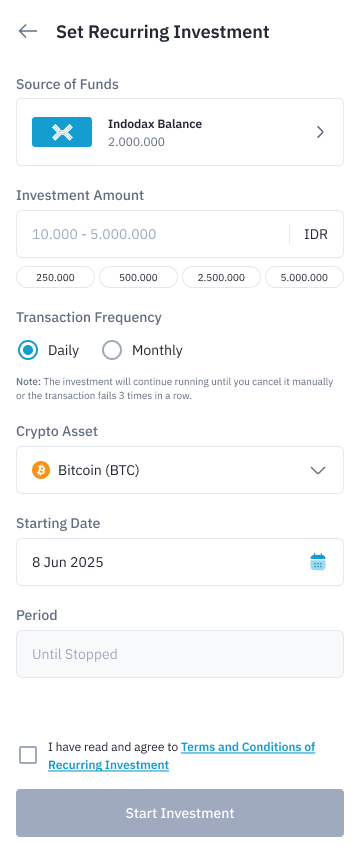Choose the 500.000 quick amount chip
Image resolution: width=360 pixels, height=861 pixels.
coord(138,277)
